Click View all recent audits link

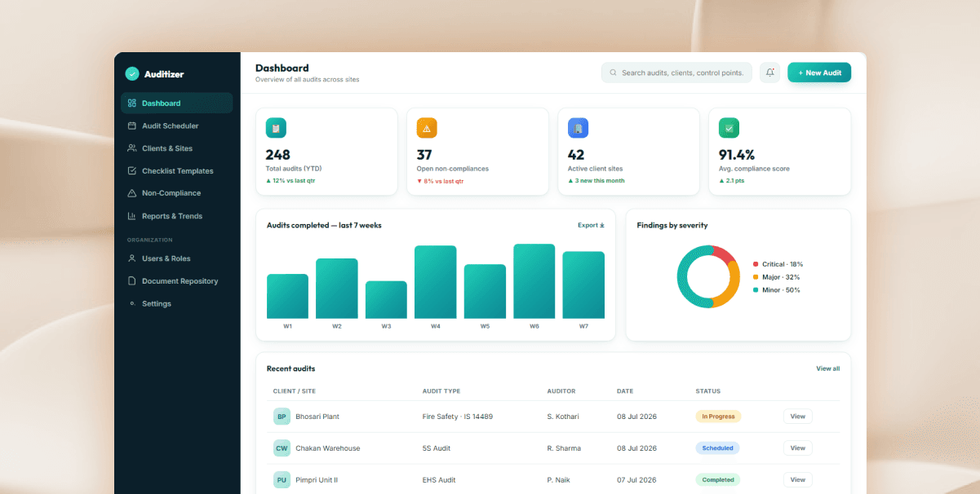click(x=827, y=368)
